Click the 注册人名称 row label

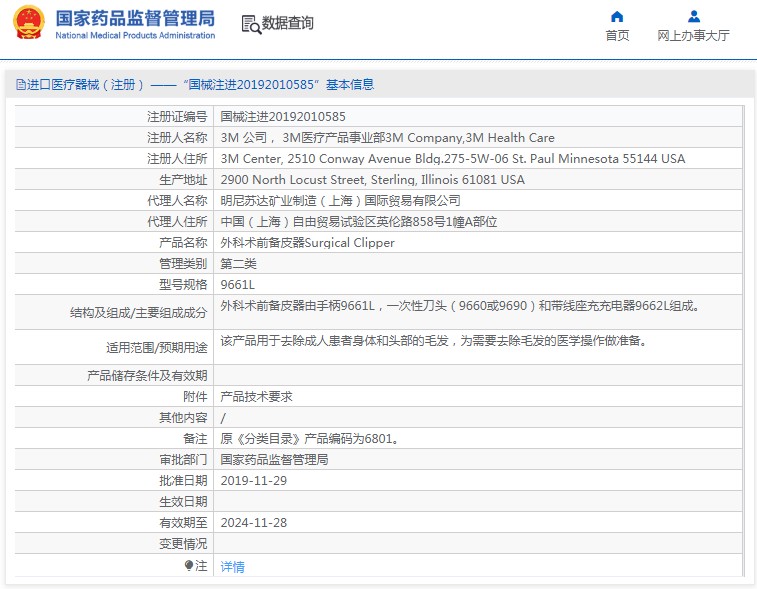177,138
